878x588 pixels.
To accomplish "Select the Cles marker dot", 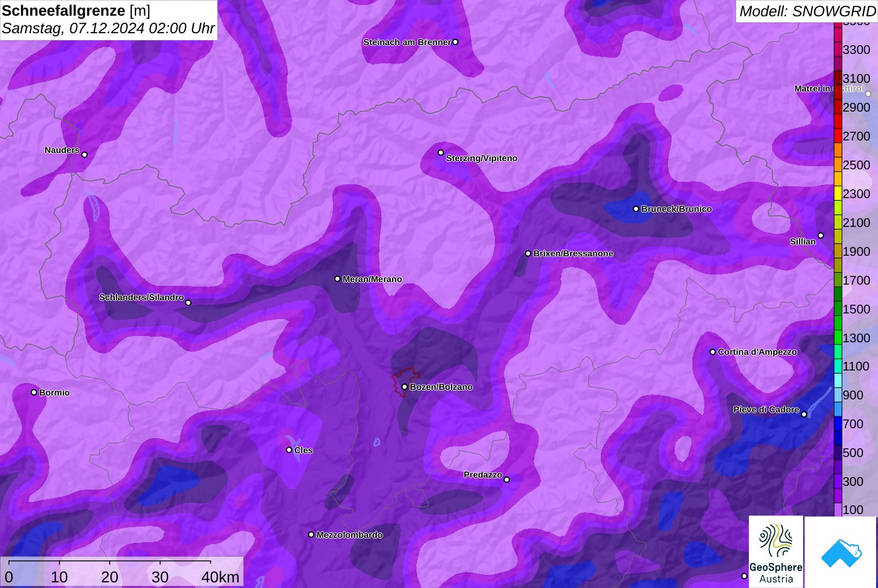I will (x=289, y=450).
